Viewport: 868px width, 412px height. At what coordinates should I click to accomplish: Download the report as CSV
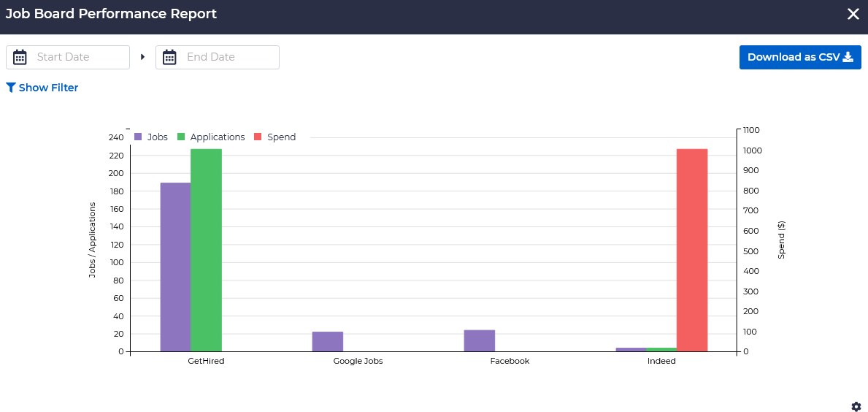[x=800, y=57]
